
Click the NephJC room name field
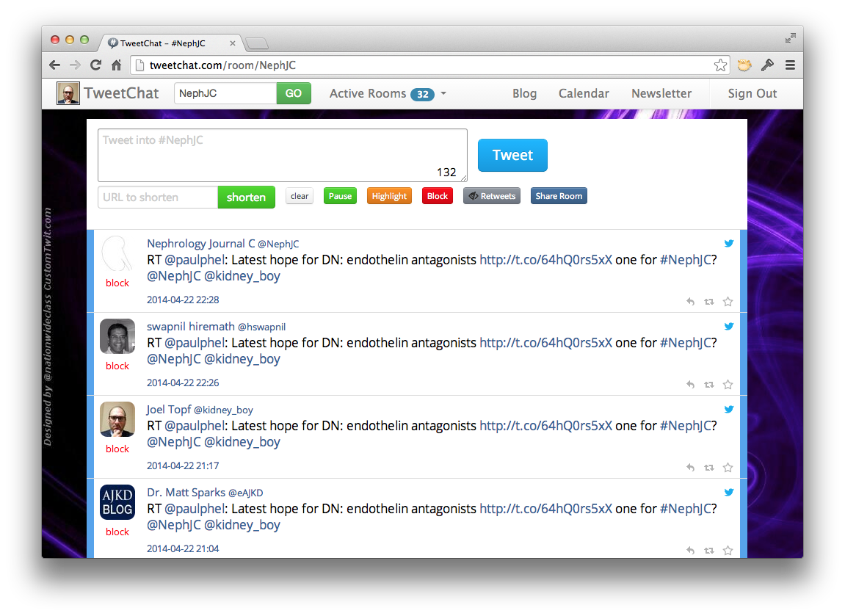click(225, 93)
